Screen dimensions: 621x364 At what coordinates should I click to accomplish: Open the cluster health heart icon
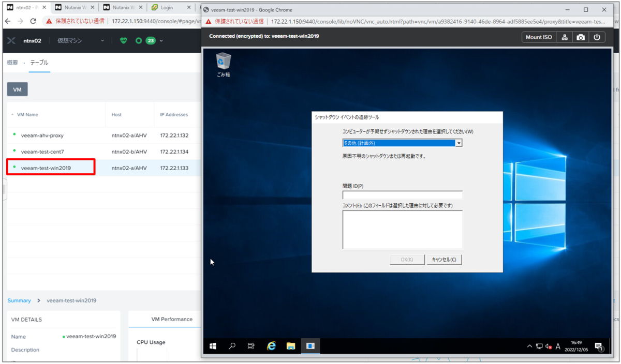tap(123, 40)
